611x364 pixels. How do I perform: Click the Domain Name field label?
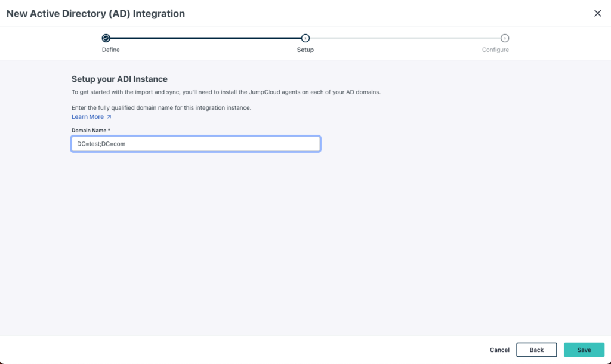91,130
